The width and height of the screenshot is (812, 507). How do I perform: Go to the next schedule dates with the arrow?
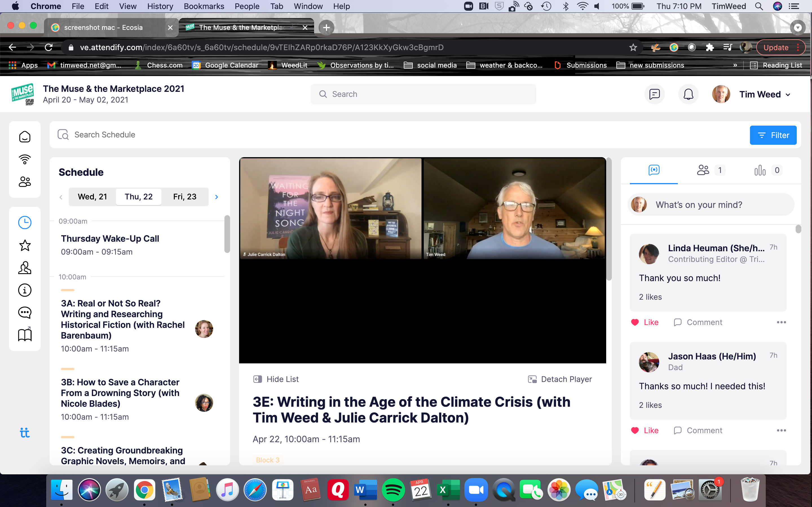[217, 197]
